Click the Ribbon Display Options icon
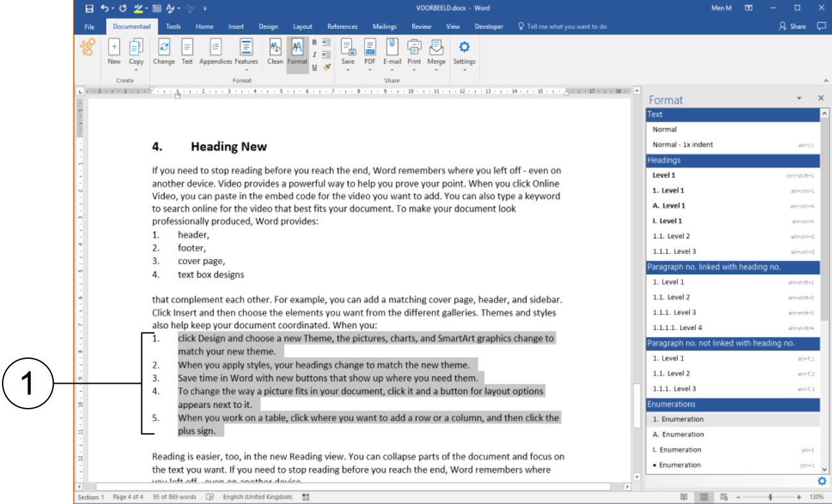The width and height of the screenshot is (832, 504). click(749, 8)
